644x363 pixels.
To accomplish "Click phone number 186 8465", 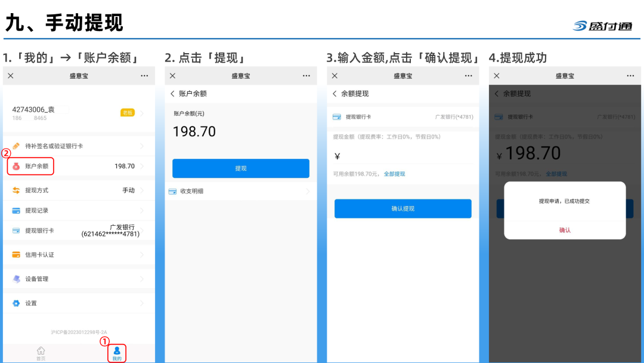I will tap(29, 118).
